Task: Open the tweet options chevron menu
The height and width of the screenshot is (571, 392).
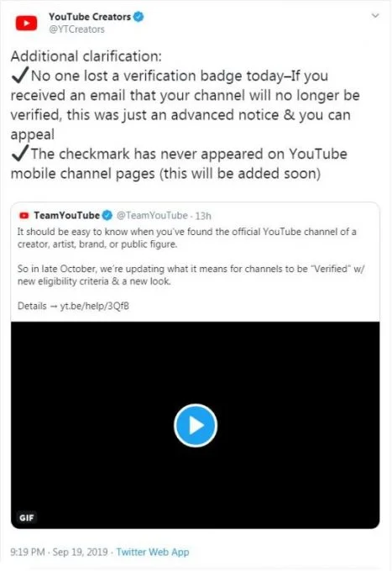Action: (x=375, y=16)
